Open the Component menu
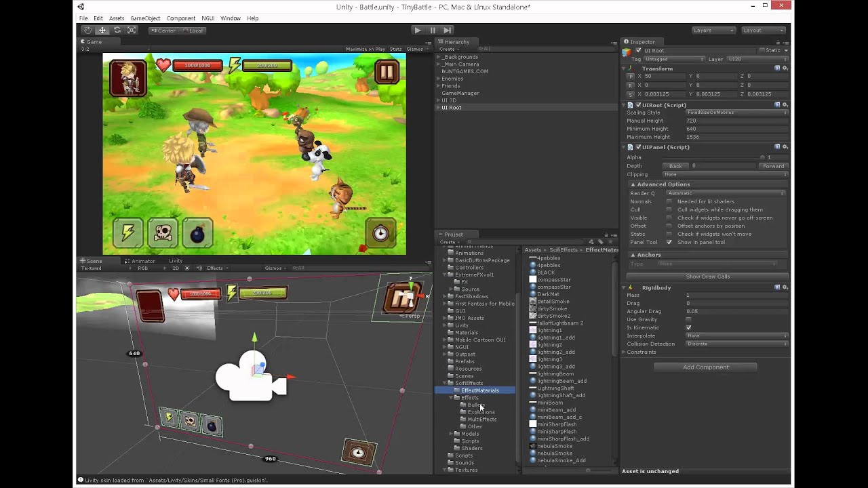The width and height of the screenshot is (868, 488). point(180,18)
